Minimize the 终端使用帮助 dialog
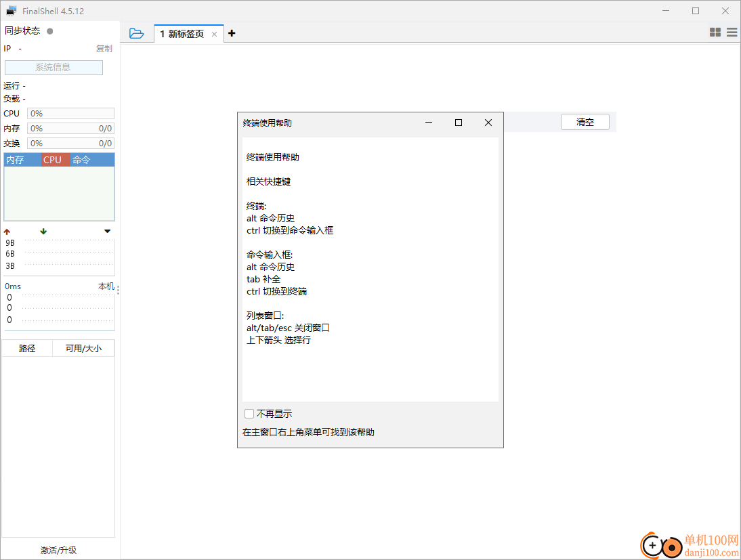This screenshot has width=741, height=560. [429, 123]
